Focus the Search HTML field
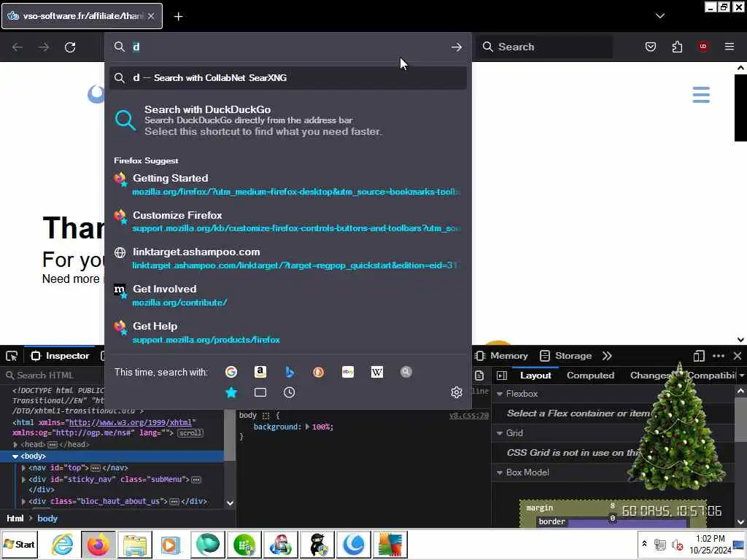747x560 pixels. (112, 376)
